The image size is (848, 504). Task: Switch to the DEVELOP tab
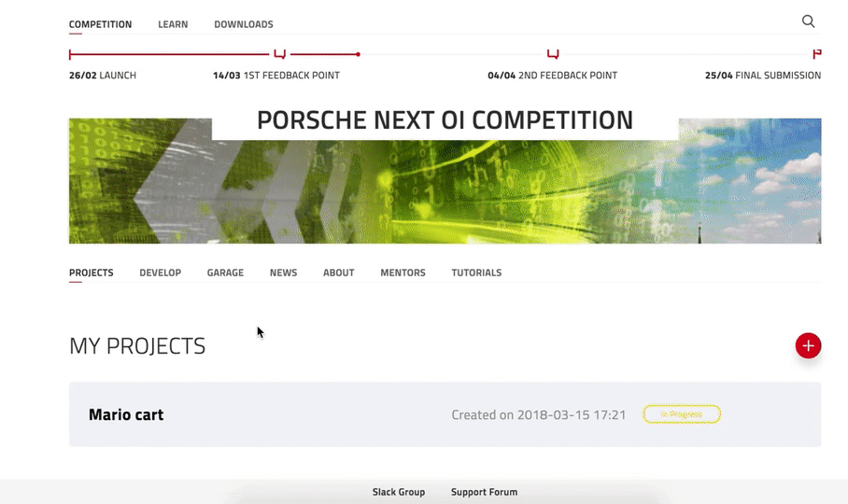click(x=160, y=273)
